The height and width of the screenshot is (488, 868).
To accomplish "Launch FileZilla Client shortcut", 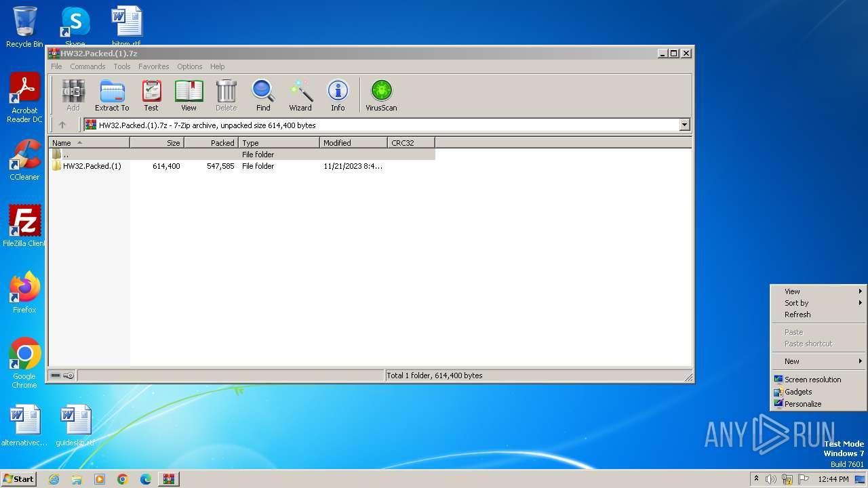I will point(24,226).
